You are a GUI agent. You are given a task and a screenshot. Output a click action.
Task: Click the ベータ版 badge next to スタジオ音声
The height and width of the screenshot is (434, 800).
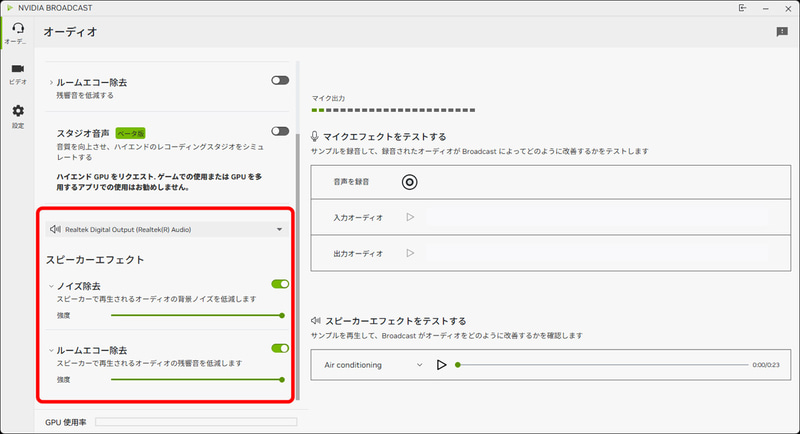click(x=131, y=133)
